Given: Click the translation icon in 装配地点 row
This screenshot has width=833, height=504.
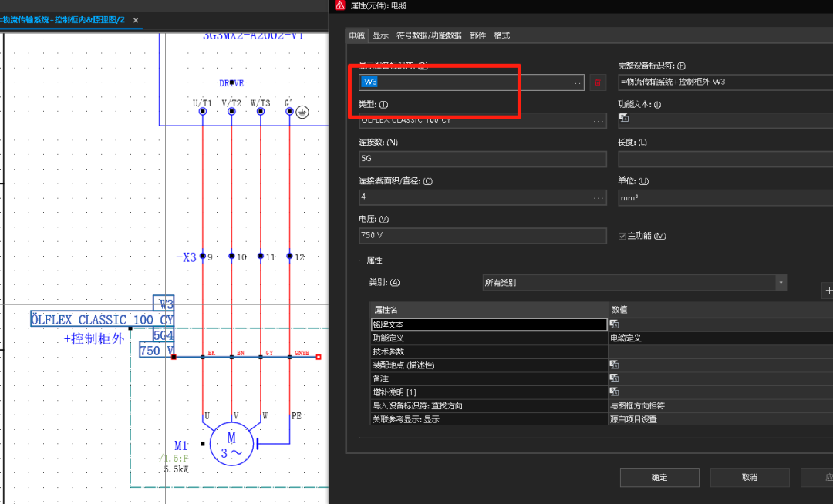Looking at the screenshot, I should [614, 365].
